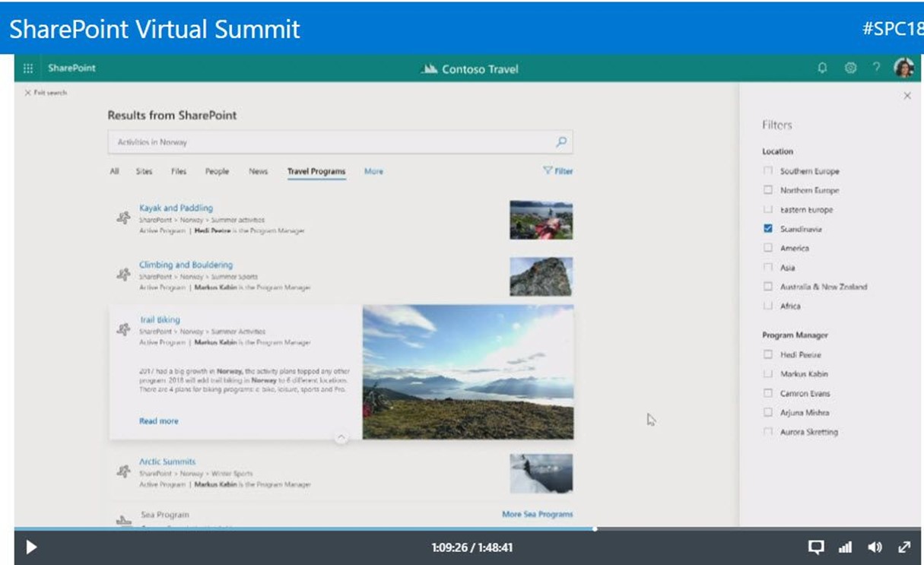The height and width of the screenshot is (565, 924).
Task: Uncheck the Scandinavia checkbox
Action: (x=767, y=228)
